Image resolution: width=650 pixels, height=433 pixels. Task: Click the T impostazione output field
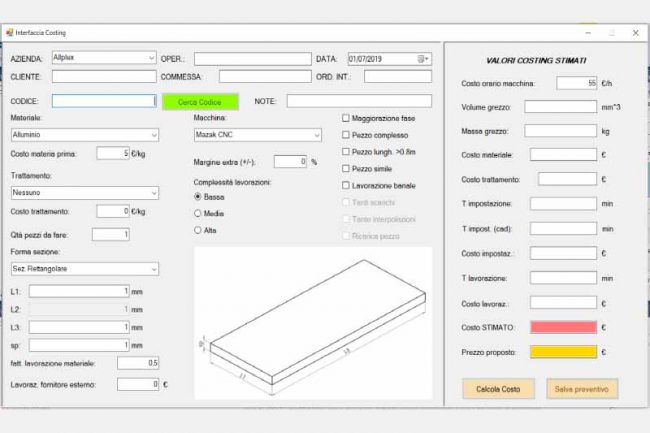click(x=563, y=203)
